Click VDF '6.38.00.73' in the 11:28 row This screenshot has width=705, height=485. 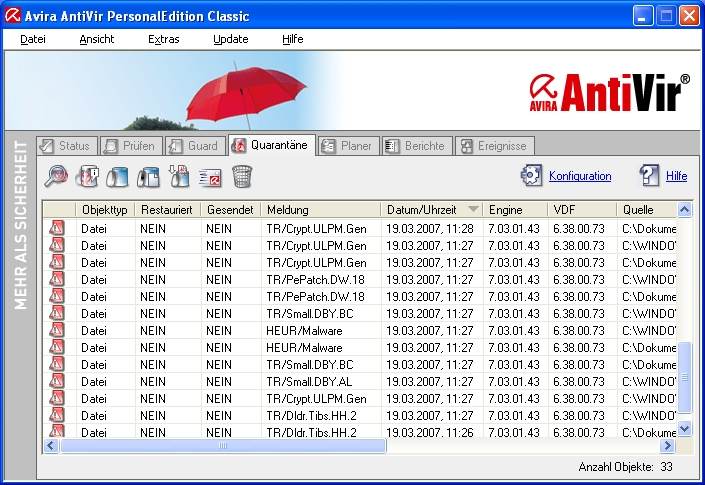click(x=579, y=229)
